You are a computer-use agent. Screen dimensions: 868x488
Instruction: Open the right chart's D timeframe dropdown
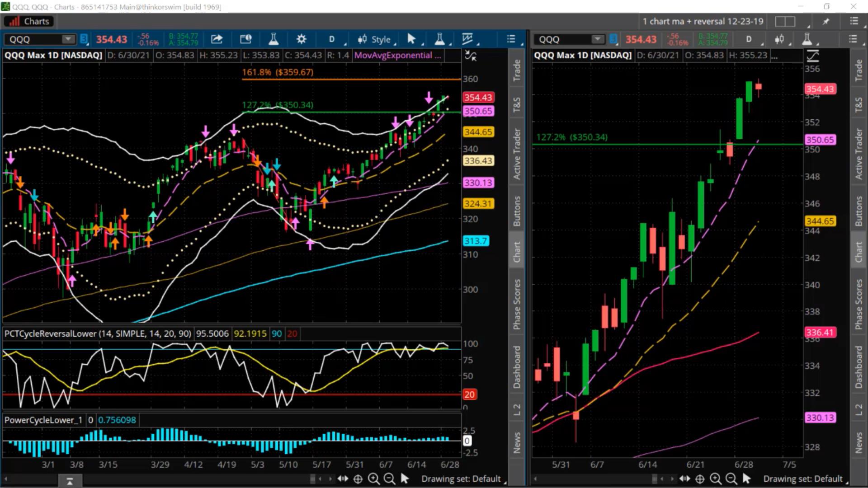pyautogui.click(x=750, y=39)
